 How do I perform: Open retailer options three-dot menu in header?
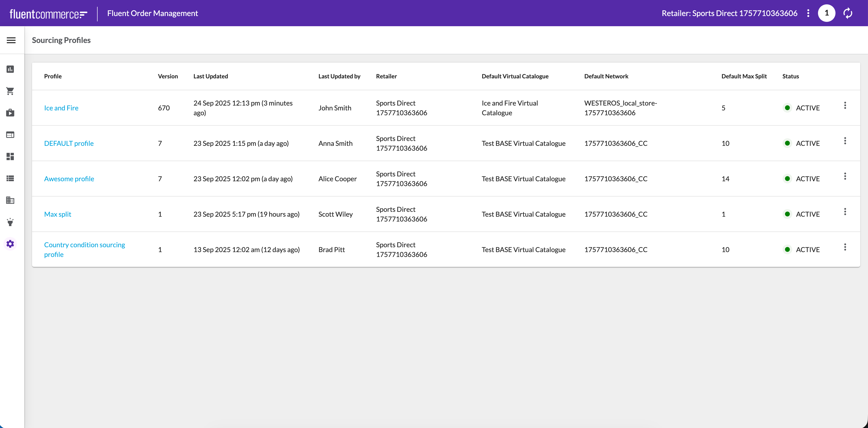(808, 13)
